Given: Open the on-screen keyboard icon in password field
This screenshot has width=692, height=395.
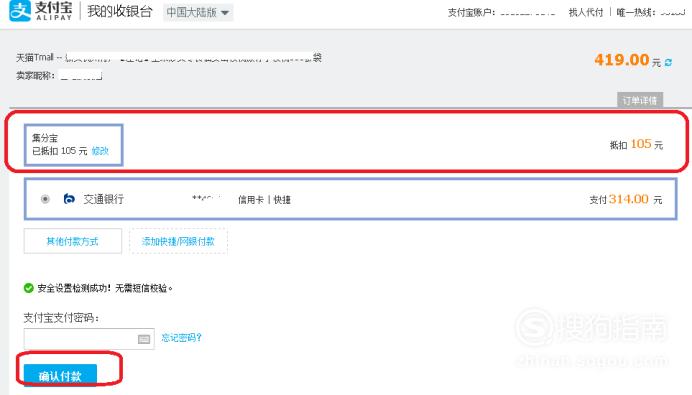Looking at the screenshot, I should point(144,339).
